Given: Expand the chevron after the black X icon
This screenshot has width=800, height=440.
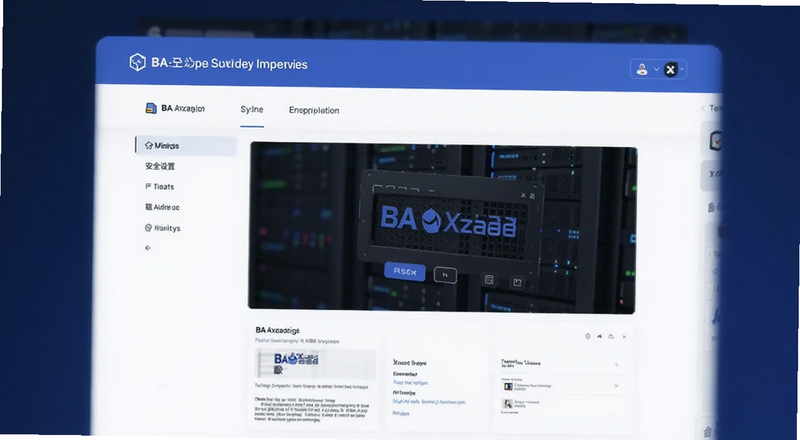Looking at the screenshot, I should pos(682,69).
